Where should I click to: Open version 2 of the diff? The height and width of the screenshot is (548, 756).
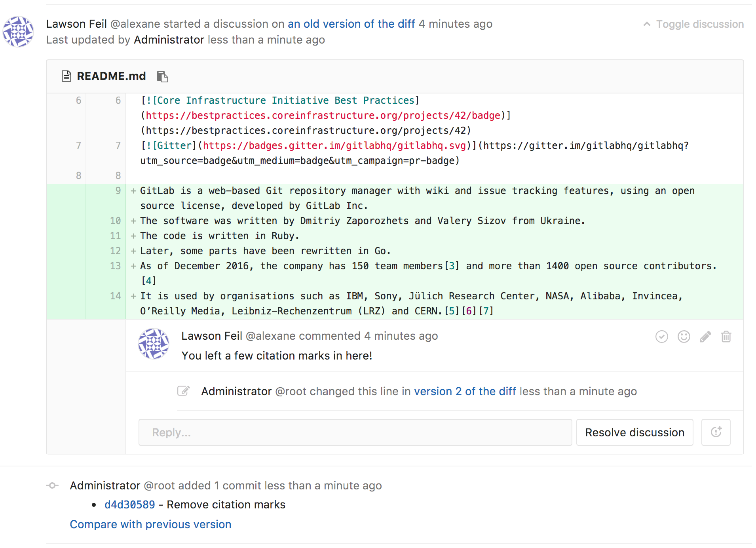[x=465, y=391]
